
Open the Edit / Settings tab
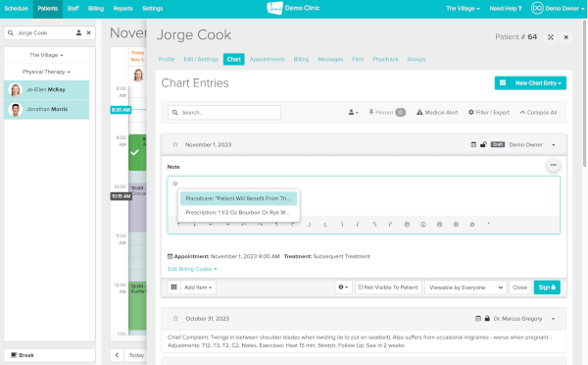(201, 59)
